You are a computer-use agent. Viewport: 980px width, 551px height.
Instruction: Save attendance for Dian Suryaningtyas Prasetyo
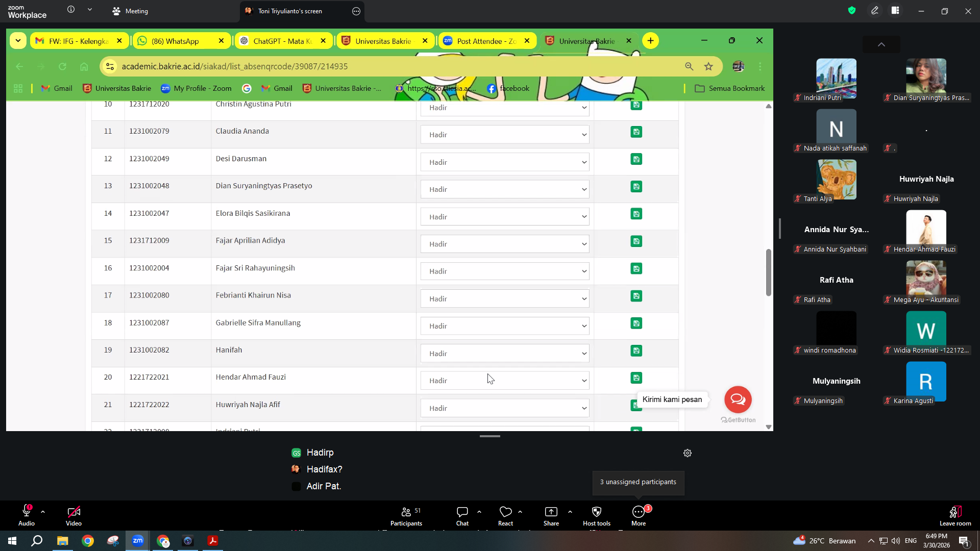[636, 187]
